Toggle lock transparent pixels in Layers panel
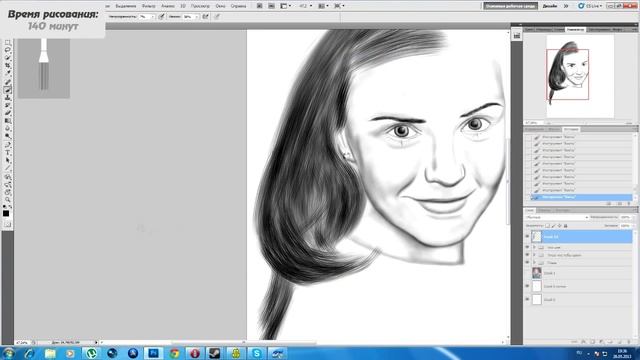The width and height of the screenshot is (640, 360). [x=547, y=226]
